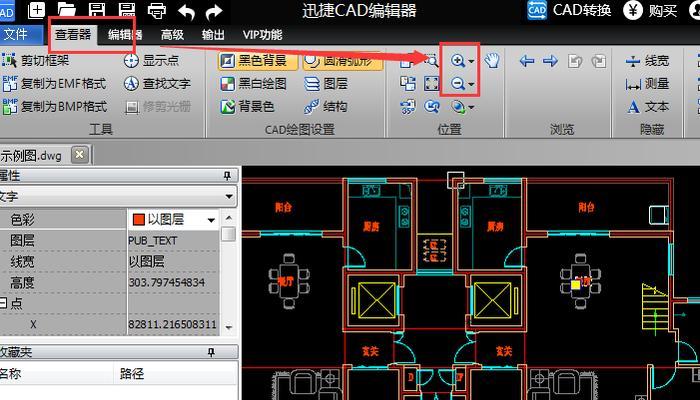The image size is (700, 400).
Task: Click the orange color swatch in 色彩 row
Action: coord(139,219)
